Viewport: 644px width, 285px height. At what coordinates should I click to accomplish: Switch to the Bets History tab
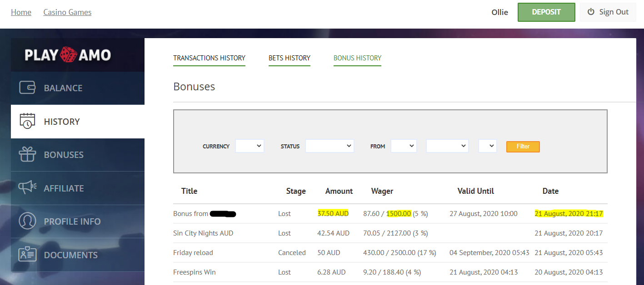(290, 58)
